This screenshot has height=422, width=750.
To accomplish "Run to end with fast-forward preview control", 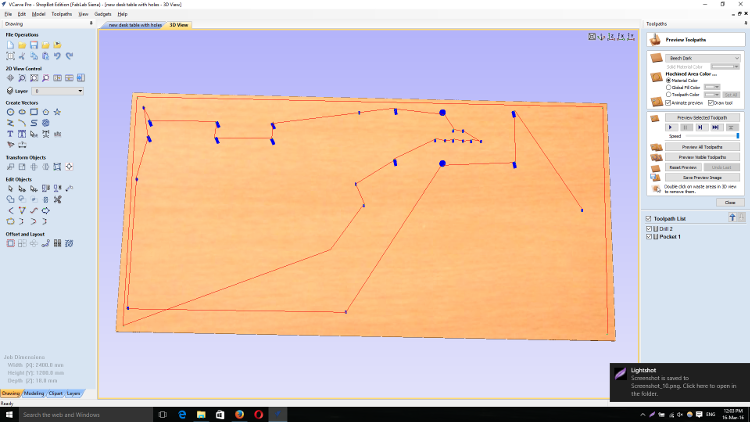I will (x=715, y=127).
